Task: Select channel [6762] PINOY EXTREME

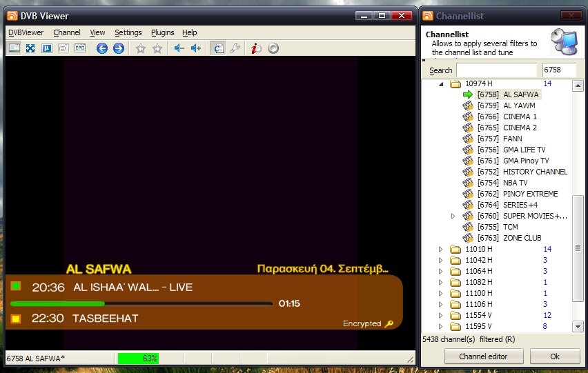Action: [518, 194]
